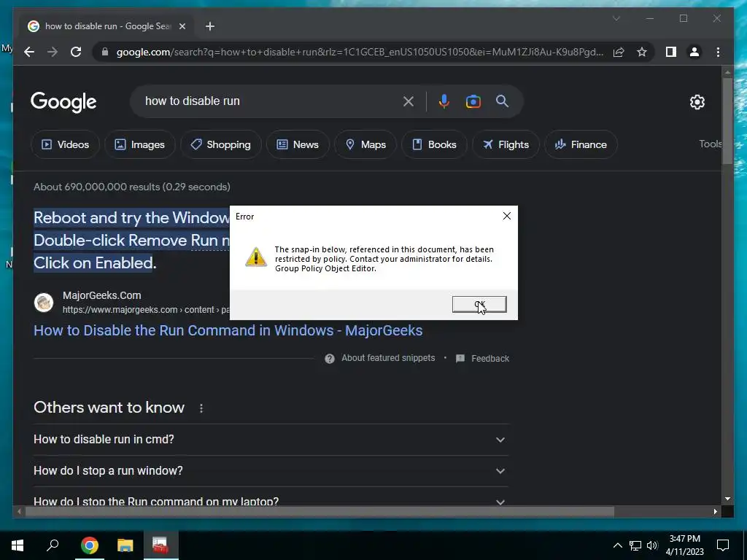Screen dimensions: 747x560
Task: Open the Chrome side panel icon
Action: [671, 52]
